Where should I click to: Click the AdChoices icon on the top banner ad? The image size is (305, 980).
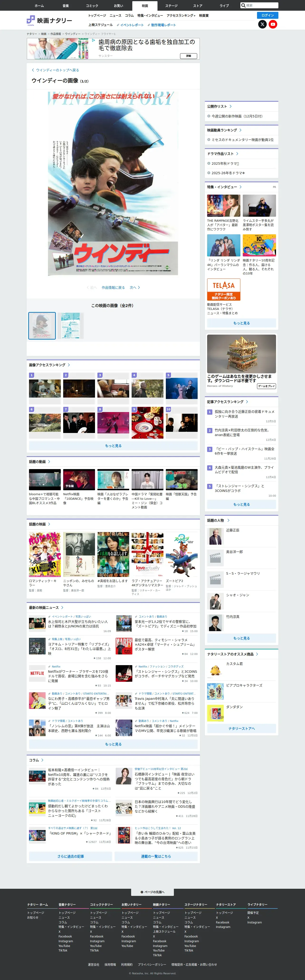(x=94, y=40)
